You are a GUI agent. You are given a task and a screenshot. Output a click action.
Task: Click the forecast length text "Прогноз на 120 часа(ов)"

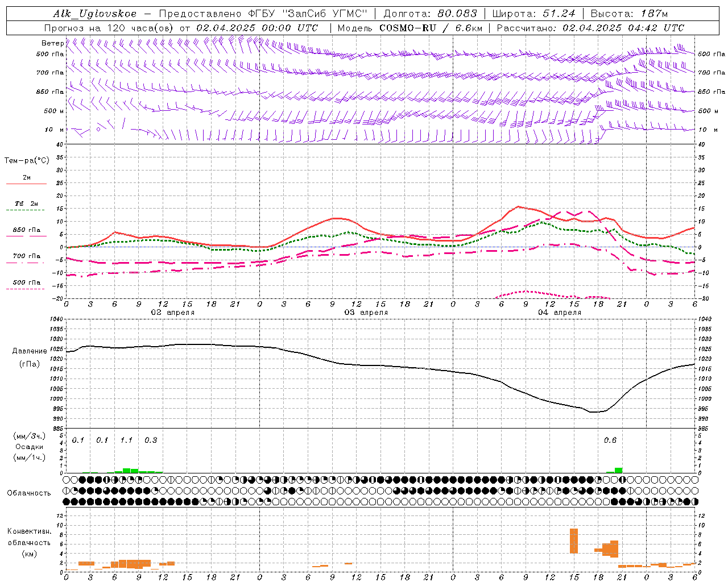(109, 28)
